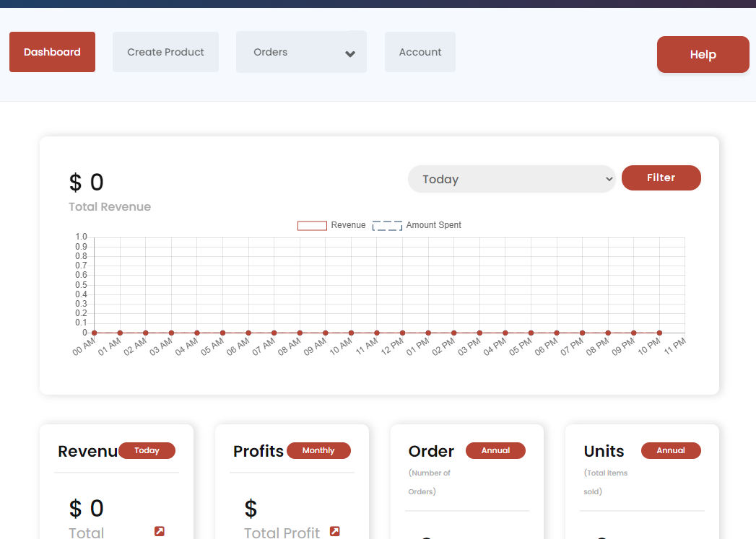The width and height of the screenshot is (756, 539).
Task: Click the "Order" card heading
Action: (x=431, y=452)
